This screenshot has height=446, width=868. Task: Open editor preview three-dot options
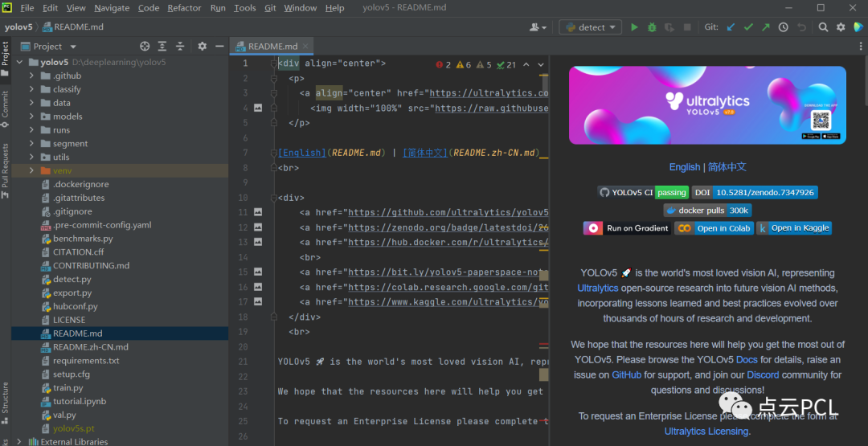861,47
